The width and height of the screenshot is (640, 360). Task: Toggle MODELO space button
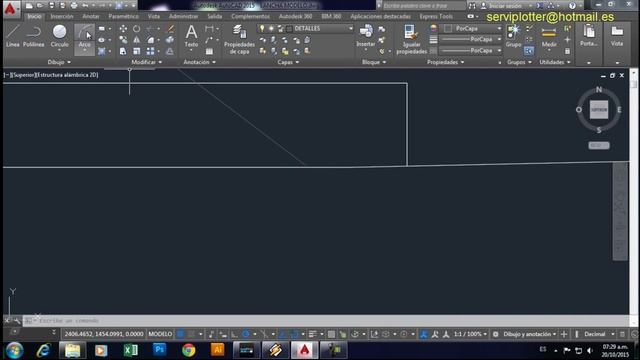click(x=160, y=334)
